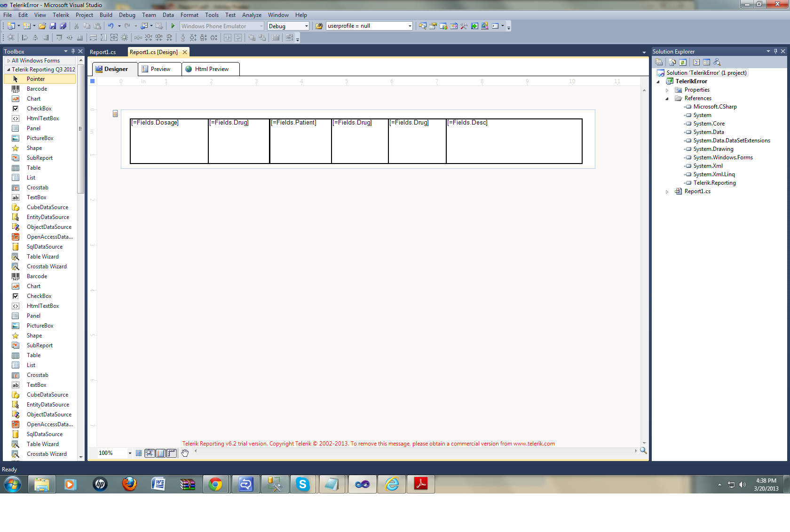Viewport: 790px width, 532px height.
Task: Close the Report1.cs [Design] tab
Action: (185, 52)
